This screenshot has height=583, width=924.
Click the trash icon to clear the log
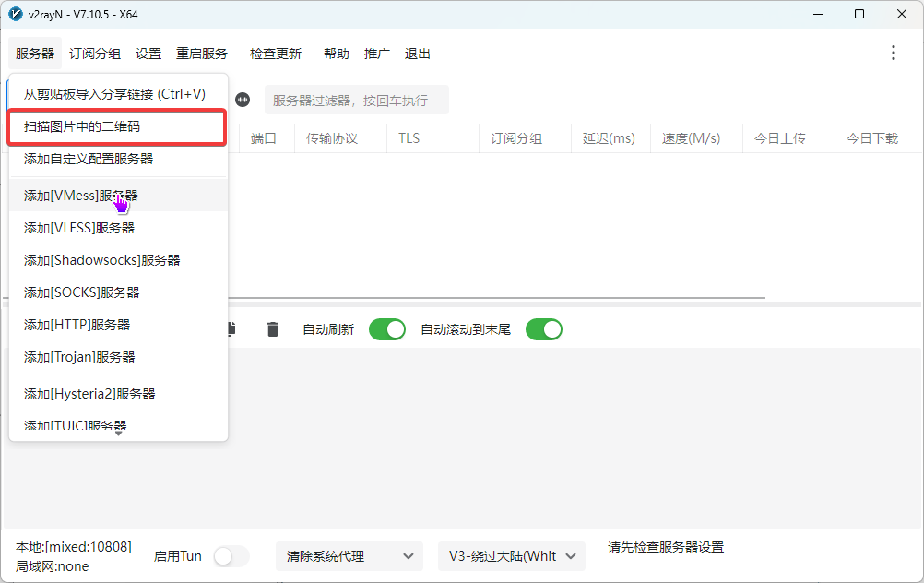[x=273, y=329]
